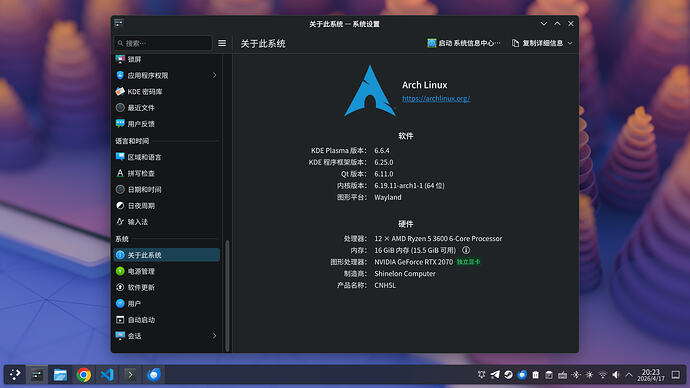Launch Google Chrome from the taskbar
Viewport: 690px width, 388px height.
84,375
